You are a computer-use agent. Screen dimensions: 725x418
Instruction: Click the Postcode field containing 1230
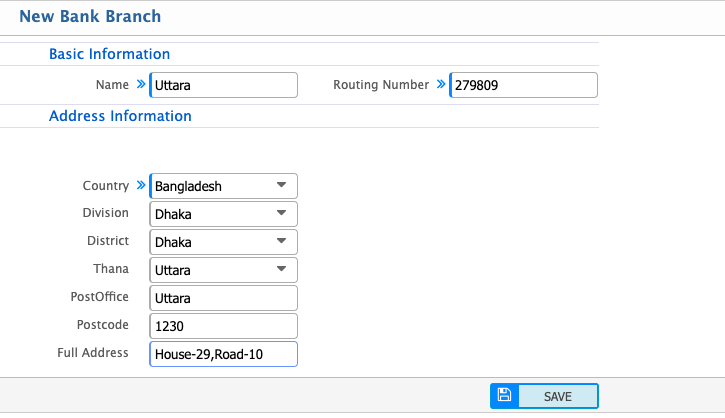(x=224, y=326)
